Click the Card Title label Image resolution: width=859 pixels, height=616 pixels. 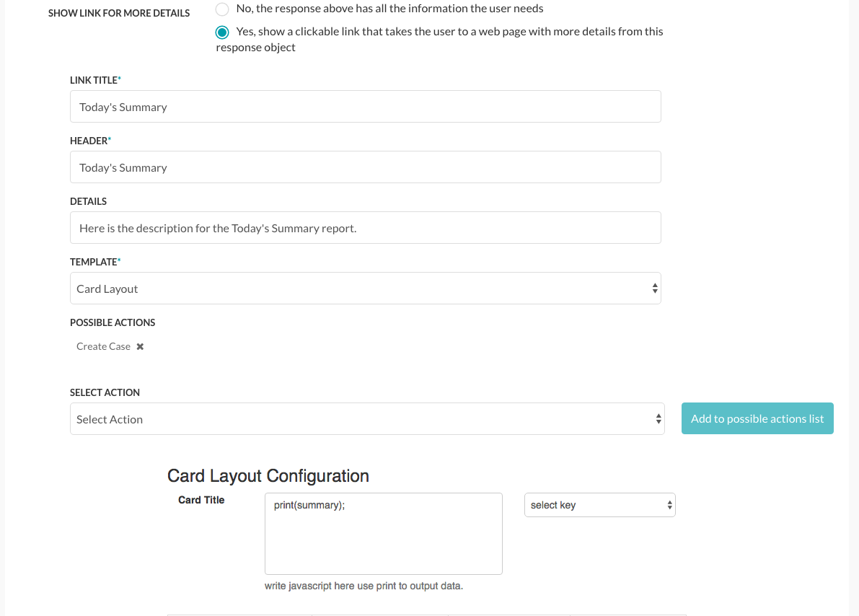[x=201, y=500]
